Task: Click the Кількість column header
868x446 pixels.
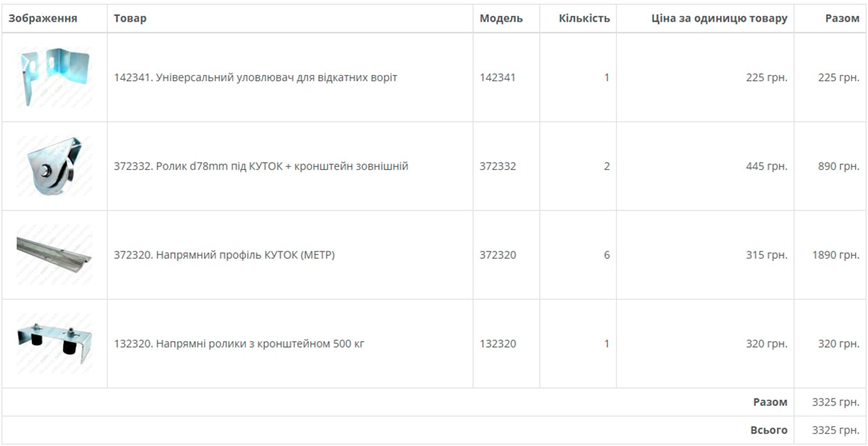Action: [584, 19]
